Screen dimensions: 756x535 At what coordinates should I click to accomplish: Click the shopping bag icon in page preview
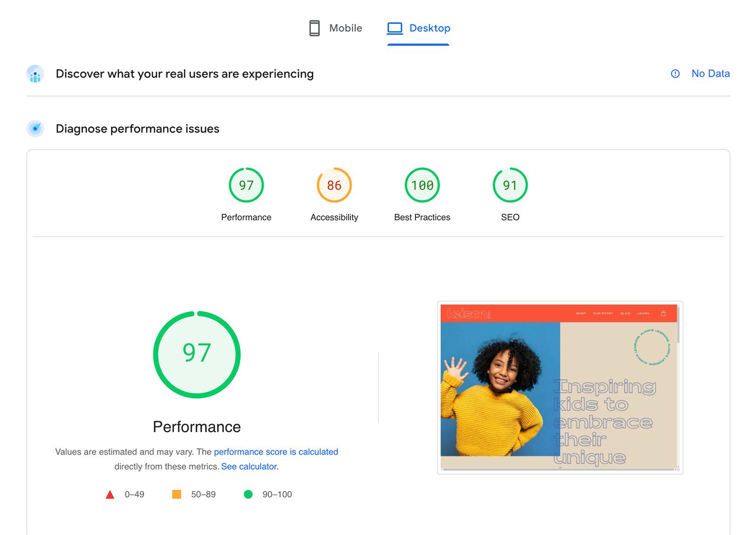coord(663,314)
